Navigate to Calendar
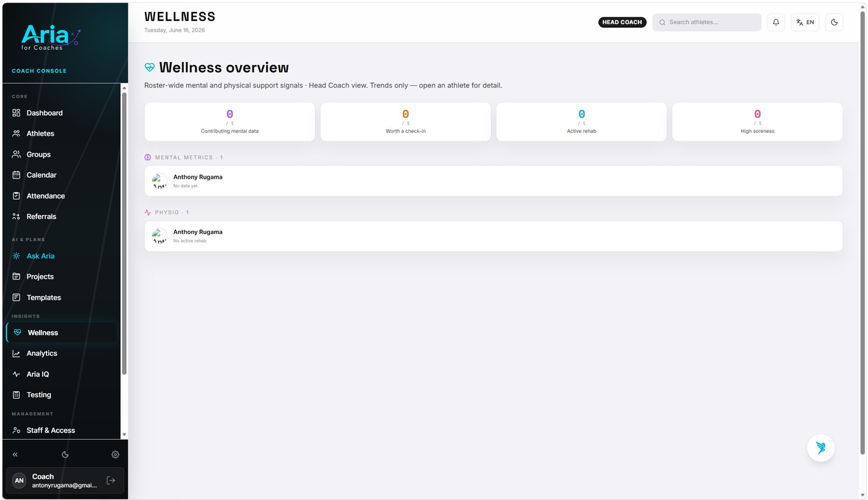 [62, 175]
